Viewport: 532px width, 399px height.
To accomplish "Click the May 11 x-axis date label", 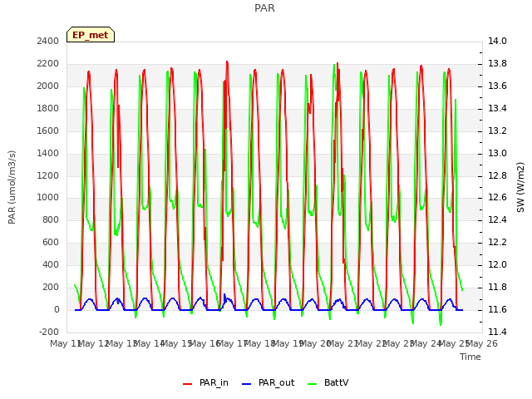I will (66, 343).
